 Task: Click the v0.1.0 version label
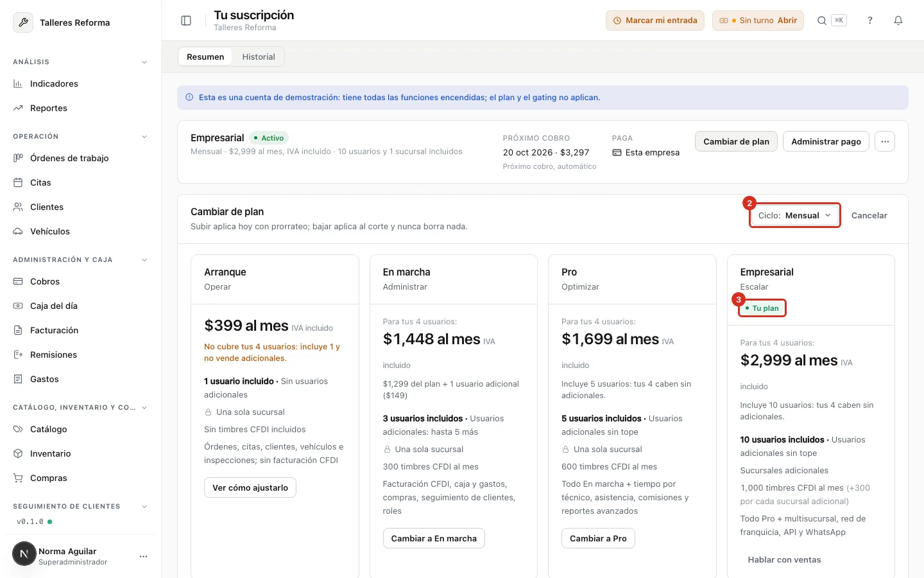(x=30, y=521)
